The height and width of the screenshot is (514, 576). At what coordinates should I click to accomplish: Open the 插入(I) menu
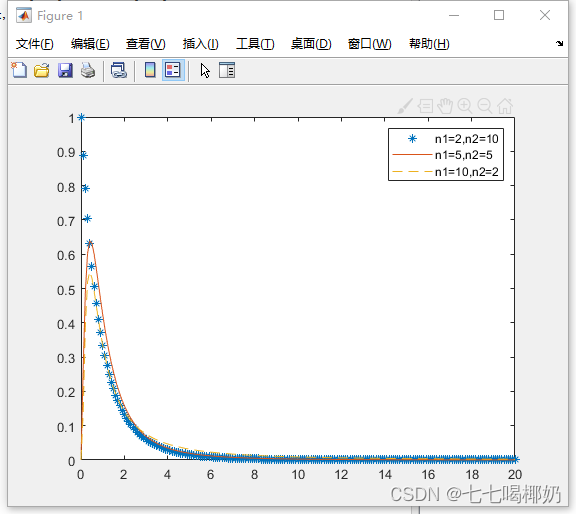click(x=201, y=44)
